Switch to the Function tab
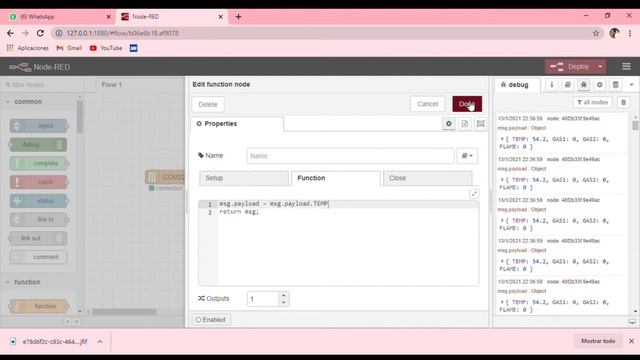 pyautogui.click(x=336, y=178)
